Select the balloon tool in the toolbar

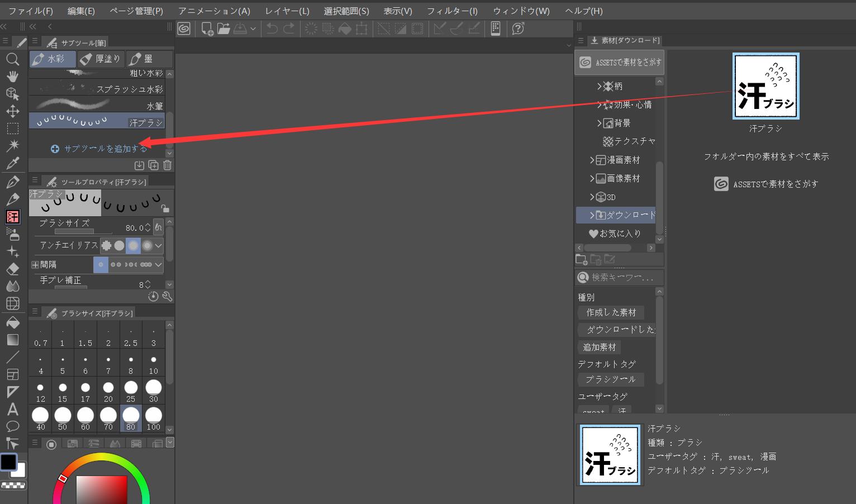pyautogui.click(x=12, y=426)
